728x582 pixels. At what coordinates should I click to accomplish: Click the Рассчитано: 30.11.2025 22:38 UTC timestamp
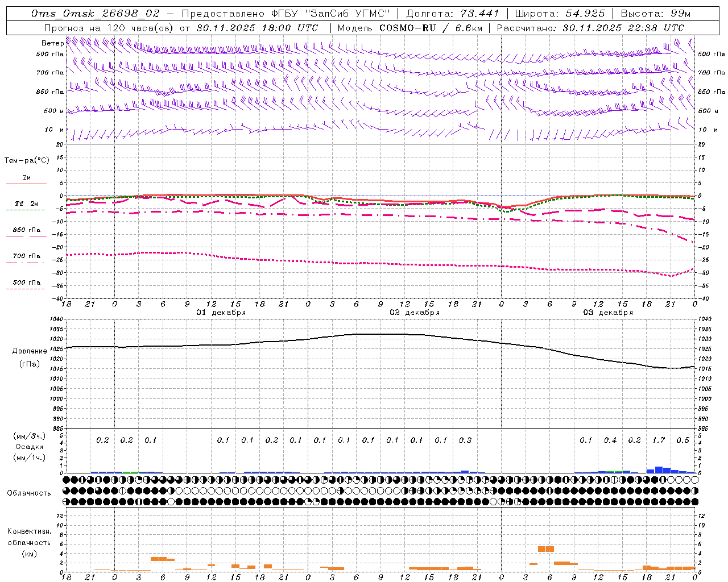point(590,28)
